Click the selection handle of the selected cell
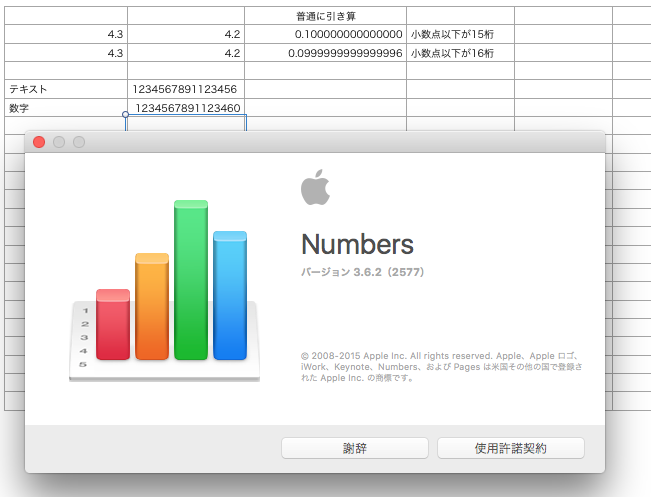Viewport: 651px width, 497px height. click(x=125, y=114)
